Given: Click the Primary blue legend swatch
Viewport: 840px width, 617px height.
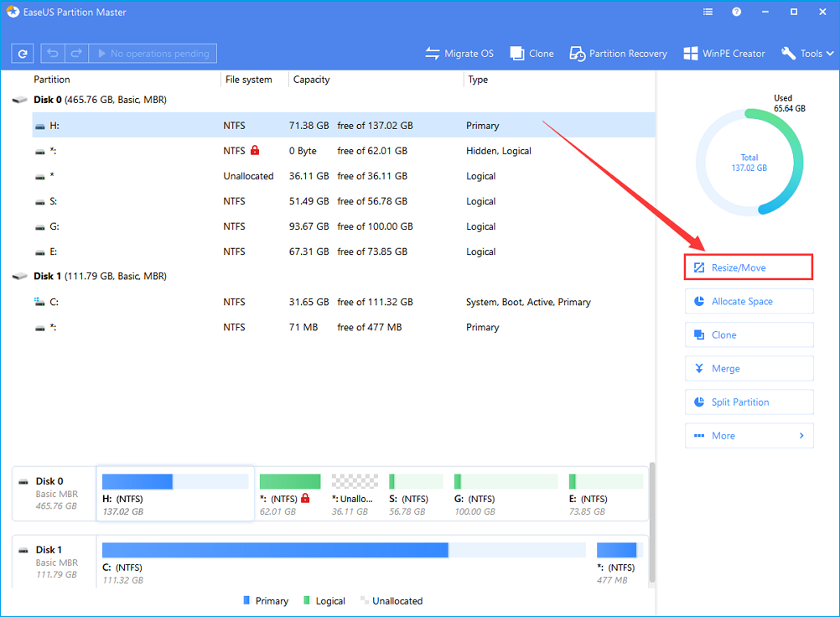Looking at the screenshot, I should [x=246, y=600].
